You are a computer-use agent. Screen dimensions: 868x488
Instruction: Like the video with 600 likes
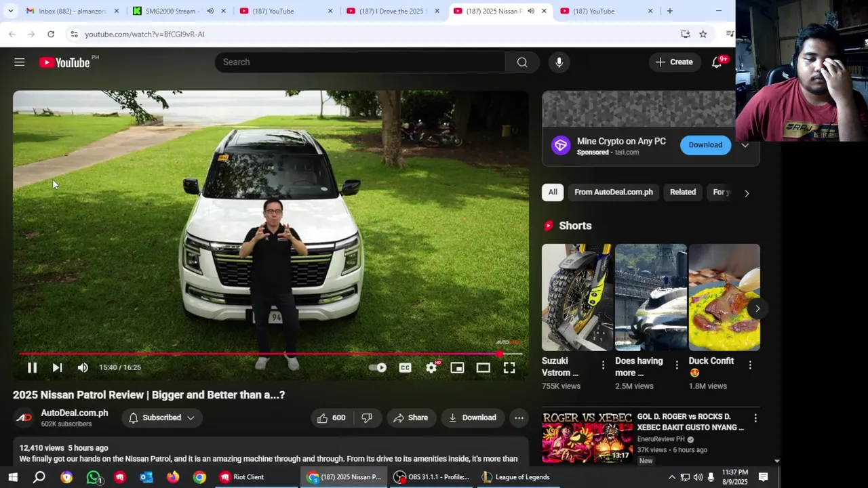[x=332, y=418]
